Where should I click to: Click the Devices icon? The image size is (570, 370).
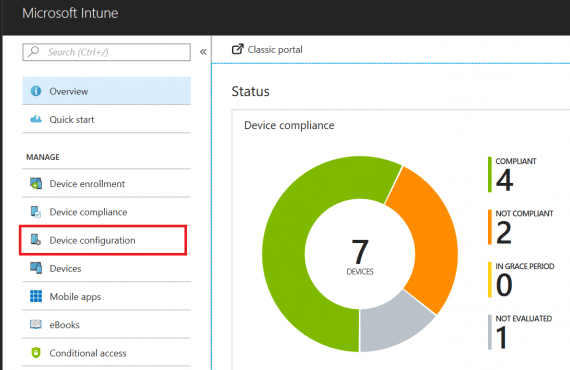(36, 268)
